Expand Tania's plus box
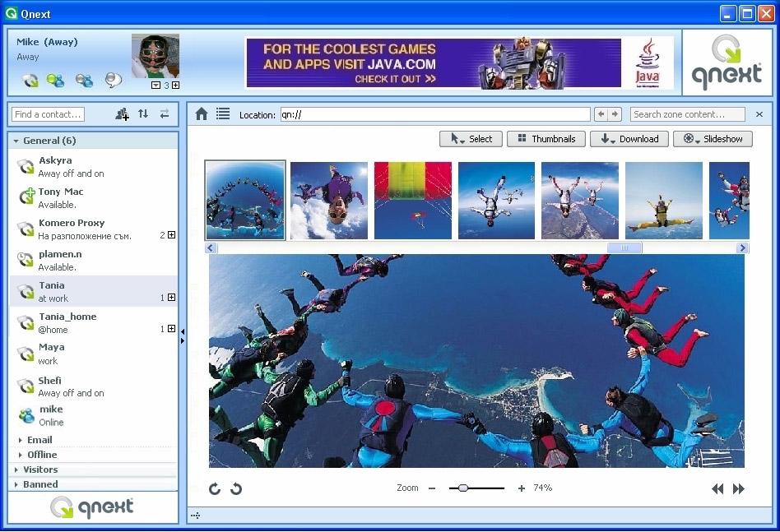Image resolution: width=780 pixels, height=532 pixels. tap(172, 298)
